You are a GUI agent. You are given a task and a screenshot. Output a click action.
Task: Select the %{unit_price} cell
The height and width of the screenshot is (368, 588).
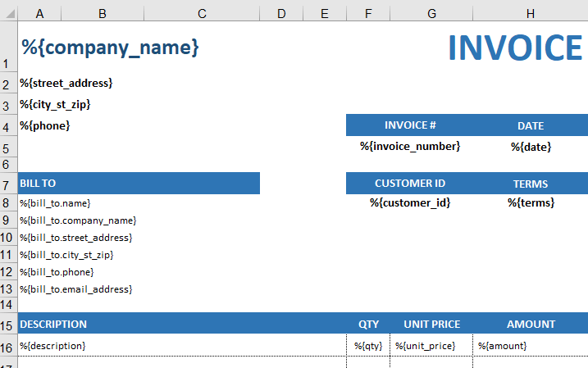(431, 345)
